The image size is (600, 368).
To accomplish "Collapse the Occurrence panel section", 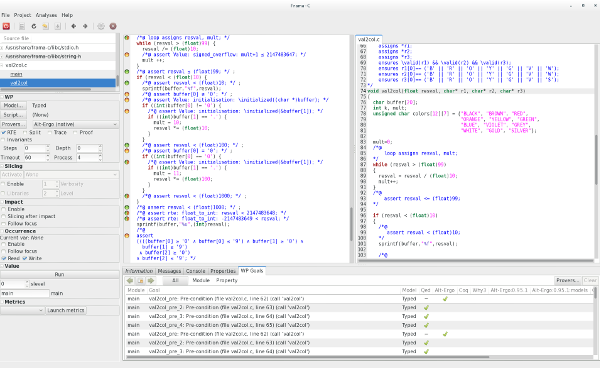I will 2,231.
